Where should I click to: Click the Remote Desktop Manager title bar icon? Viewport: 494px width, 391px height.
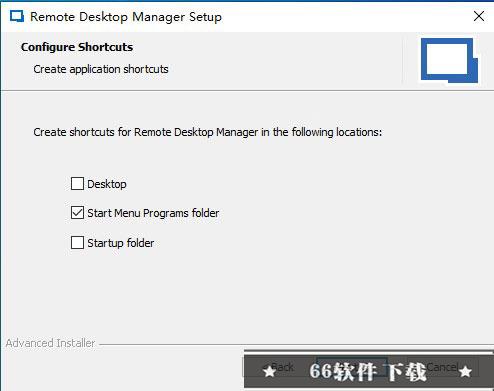pyautogui.click(x=17, y=16)
